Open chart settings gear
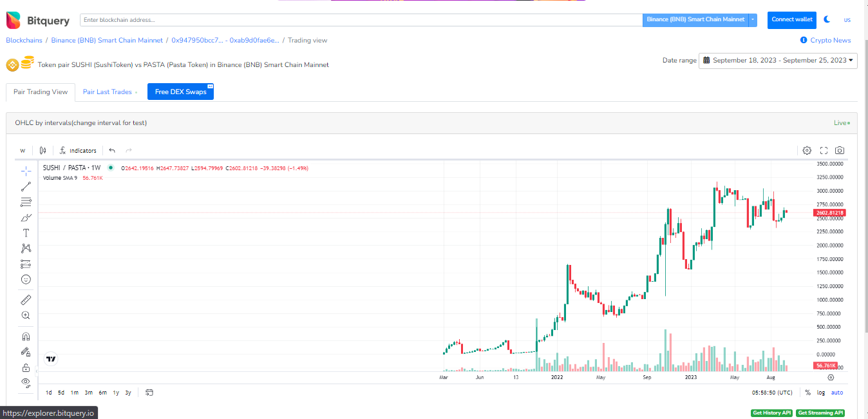The height and width of the screenshot is (419, 868). (807, 150)
